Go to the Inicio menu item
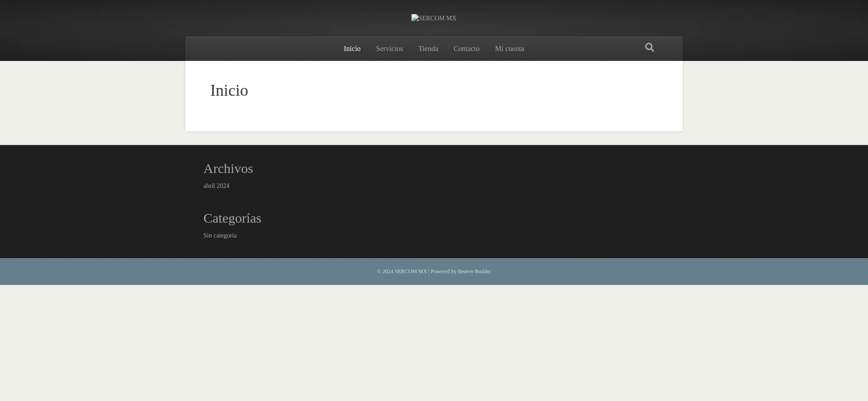 click(x=352, y=49)
